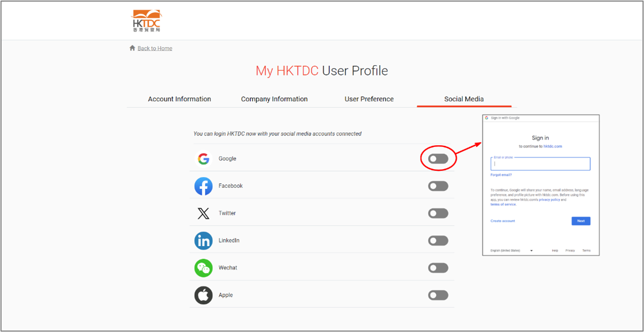Open the English (United States) language dropdown

pos(512,250)
